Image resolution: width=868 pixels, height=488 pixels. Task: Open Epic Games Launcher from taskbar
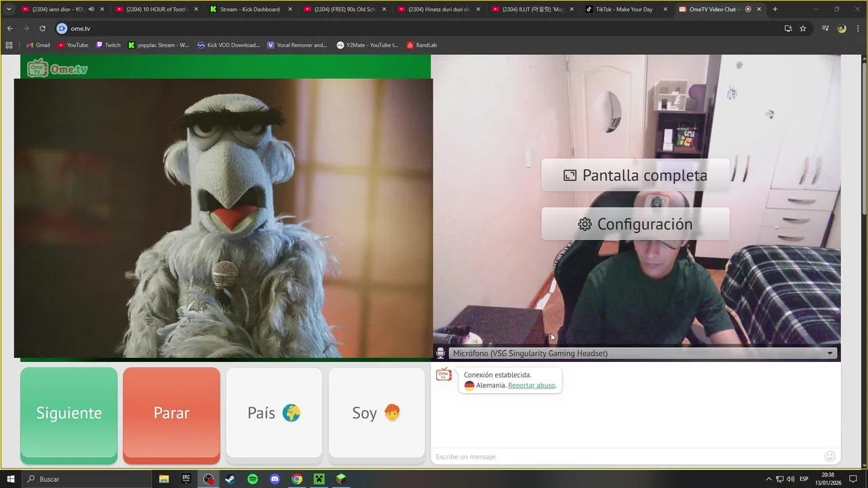pyautogui.click(x=186, y=479)
